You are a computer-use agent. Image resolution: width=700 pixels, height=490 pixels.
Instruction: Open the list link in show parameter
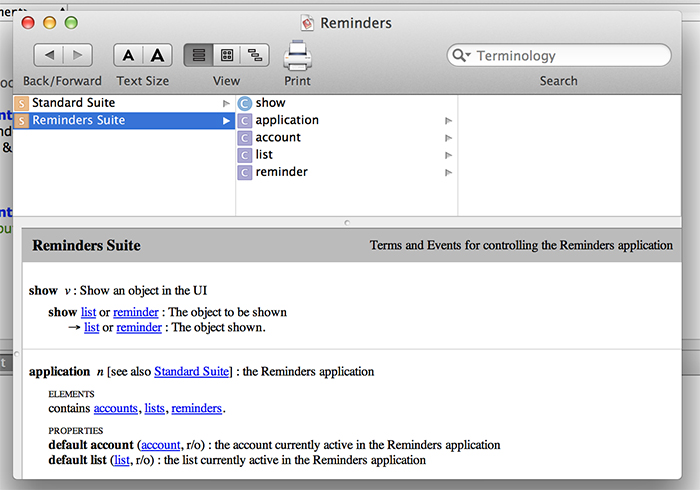tap(88, 312)
